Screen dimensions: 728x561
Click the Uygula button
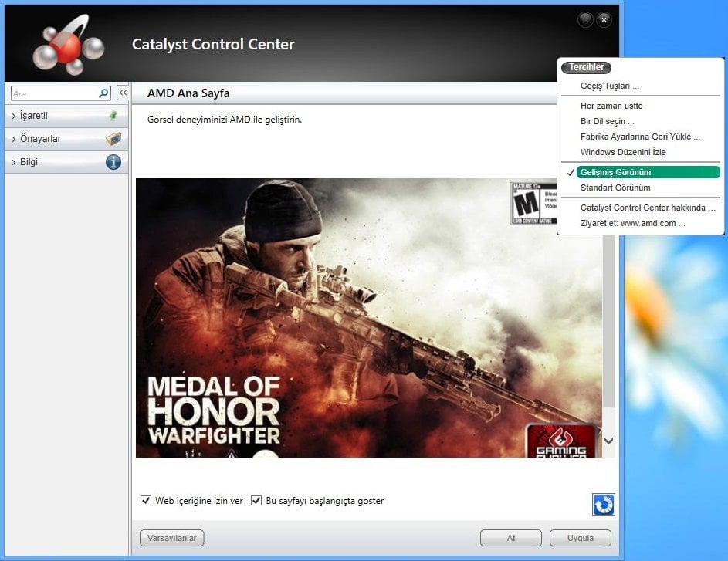click(x=581, y=538)
